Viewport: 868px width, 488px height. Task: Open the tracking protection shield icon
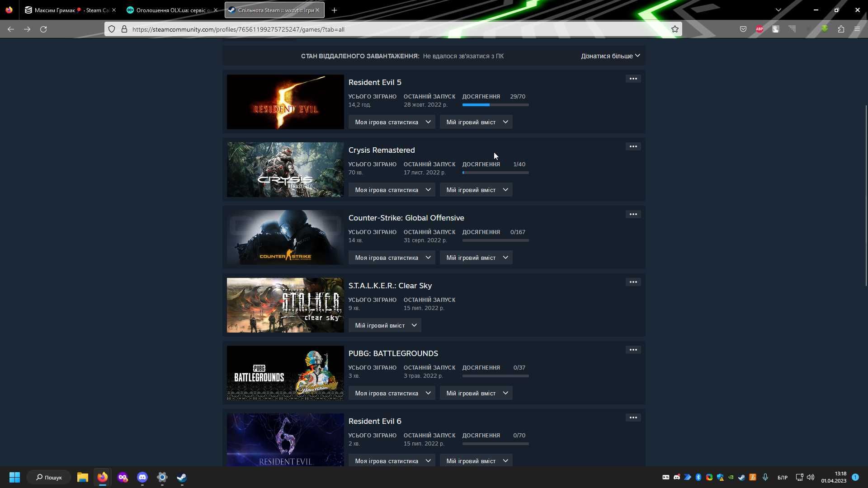coord(112,29)
